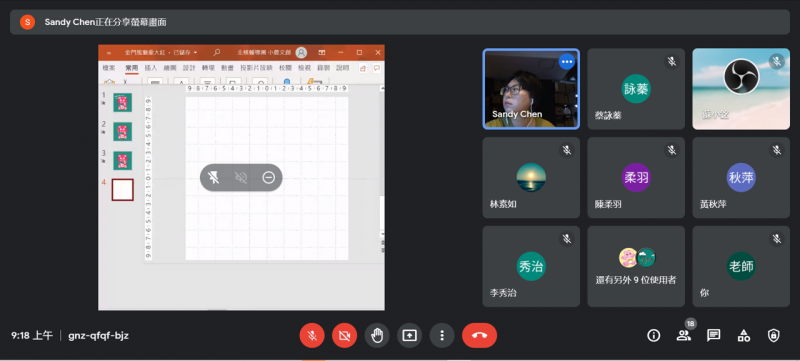Switch to the 校閱 ribbon tab

(x=285, y=67)
